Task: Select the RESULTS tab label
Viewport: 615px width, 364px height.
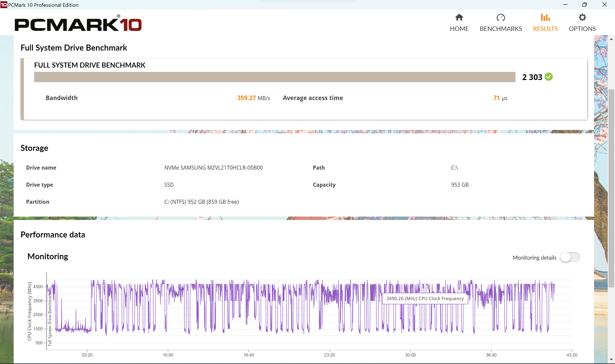Action: [545, 29]
